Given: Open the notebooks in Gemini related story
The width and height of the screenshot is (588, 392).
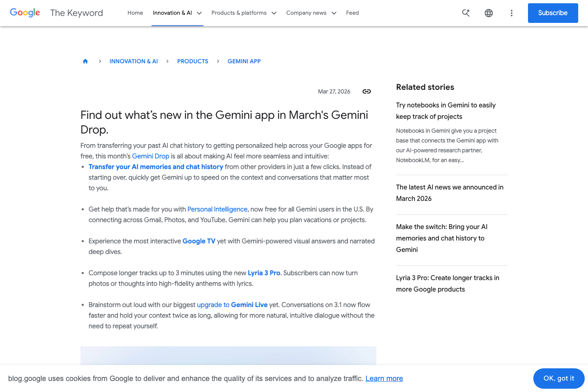Looking at the screenshot, I should [445, 111].
